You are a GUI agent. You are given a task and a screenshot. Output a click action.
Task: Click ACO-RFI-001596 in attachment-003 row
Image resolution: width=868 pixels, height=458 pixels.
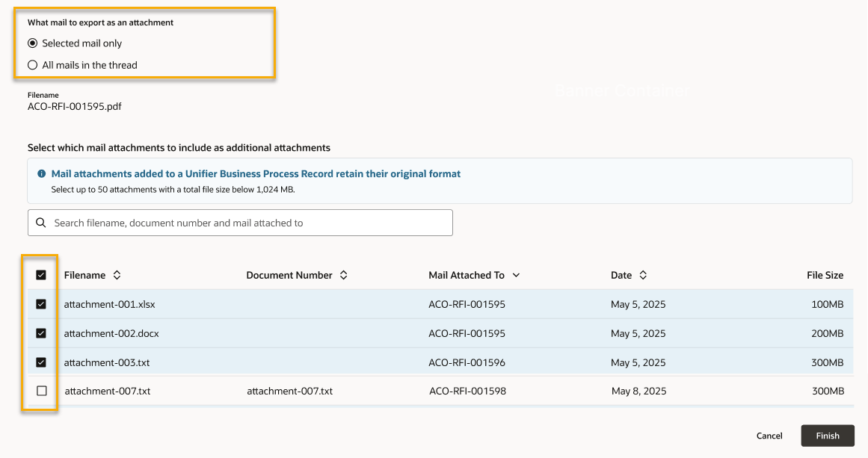pyautogui.click(x=467, y=362)
